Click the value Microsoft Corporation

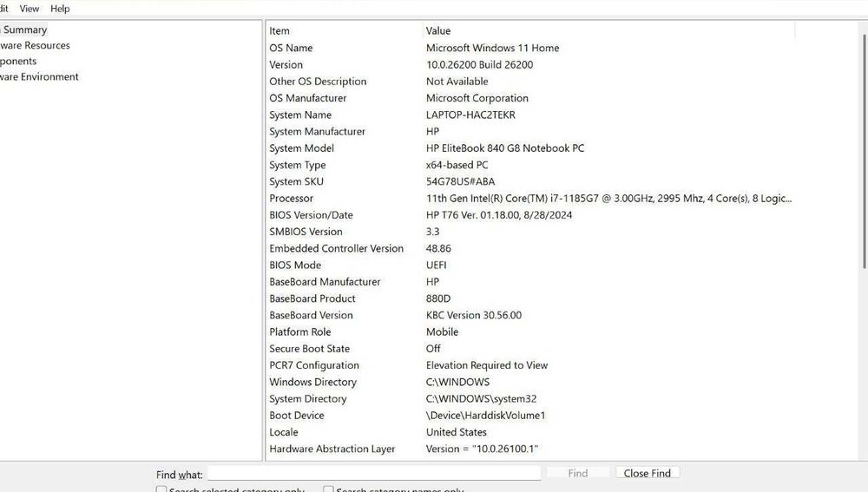[477, 98]
